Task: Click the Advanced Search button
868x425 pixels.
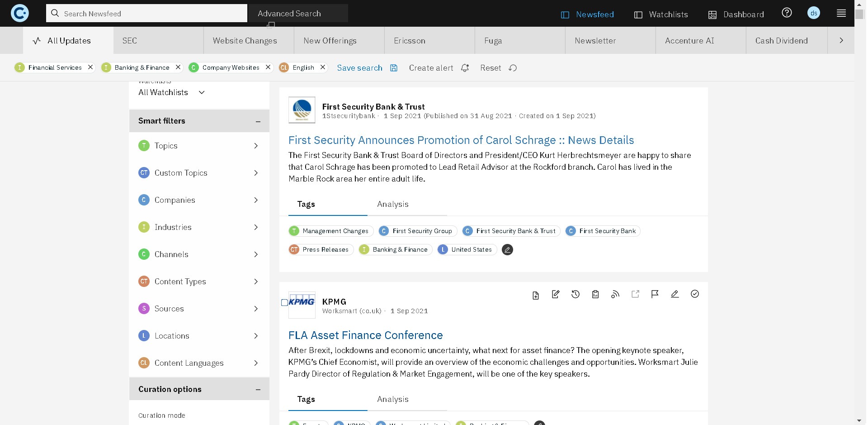Action: (x=298, y=13)
